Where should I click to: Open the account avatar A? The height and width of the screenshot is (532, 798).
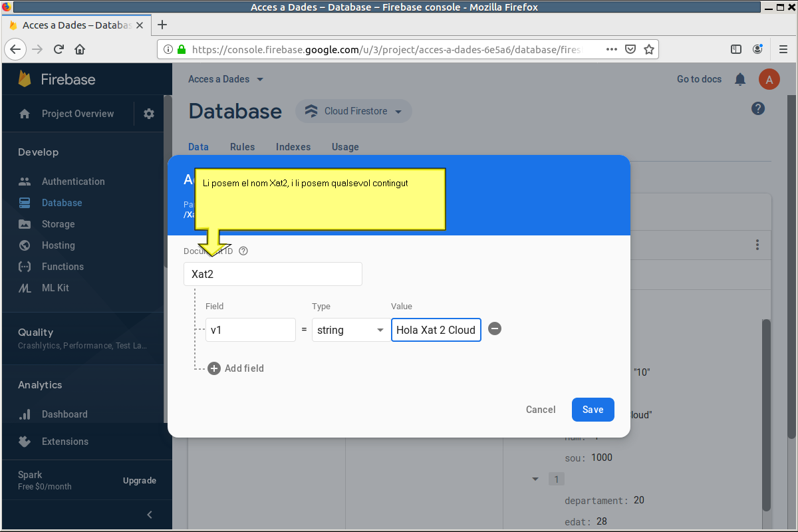pyautogui.click(x=769, y=80)
